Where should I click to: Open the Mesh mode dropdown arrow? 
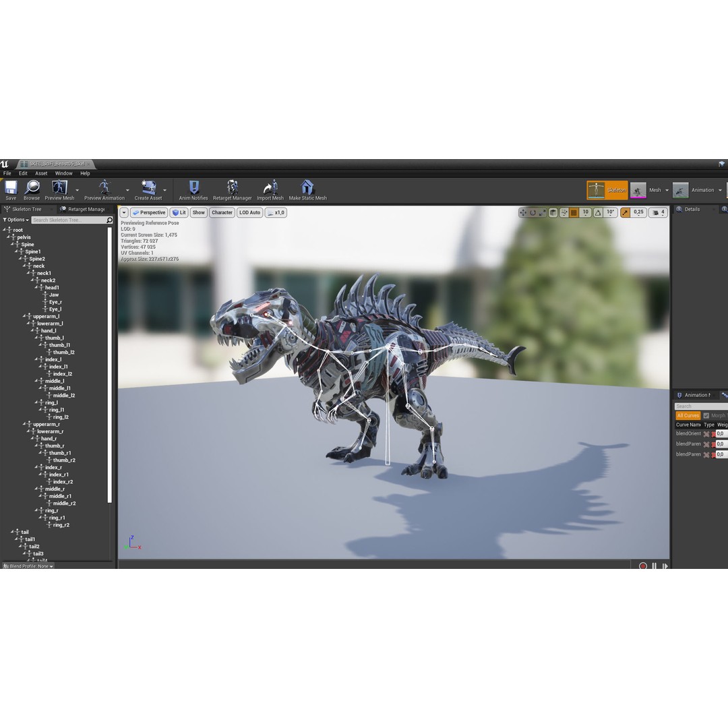(x=667, y=190)
